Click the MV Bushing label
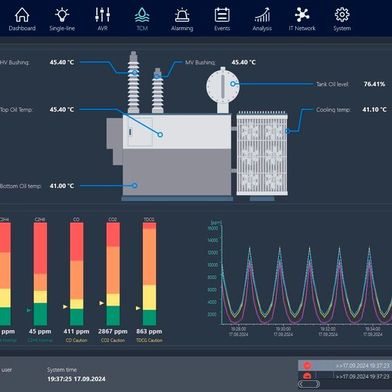Image resolution: width=392 pixels, height=392 pixels. tap(200, 62)
